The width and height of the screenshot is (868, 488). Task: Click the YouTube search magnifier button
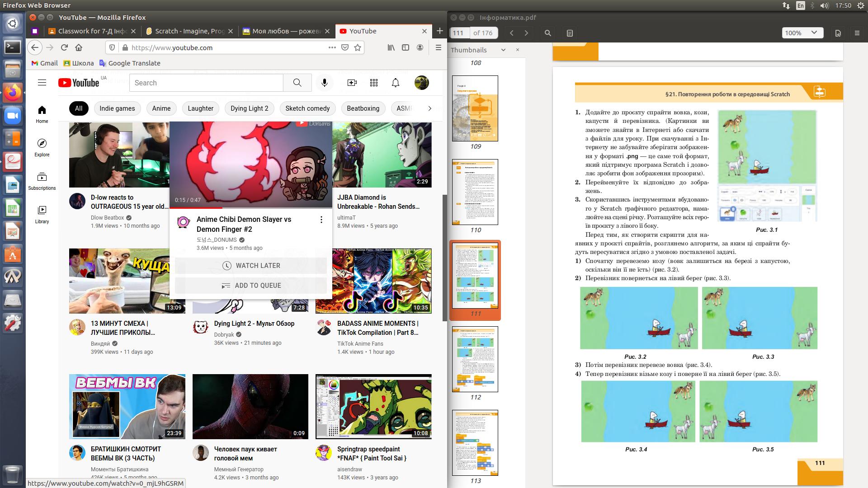(297, 83)
